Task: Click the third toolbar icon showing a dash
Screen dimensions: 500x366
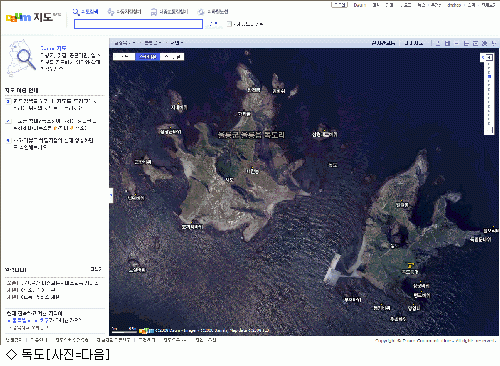Action: pyautogui.click(x=457, y=43)
